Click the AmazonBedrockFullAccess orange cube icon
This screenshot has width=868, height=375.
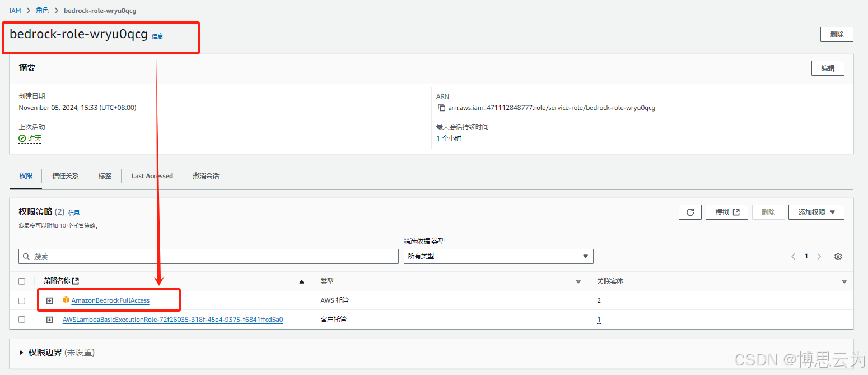[66, 300]
